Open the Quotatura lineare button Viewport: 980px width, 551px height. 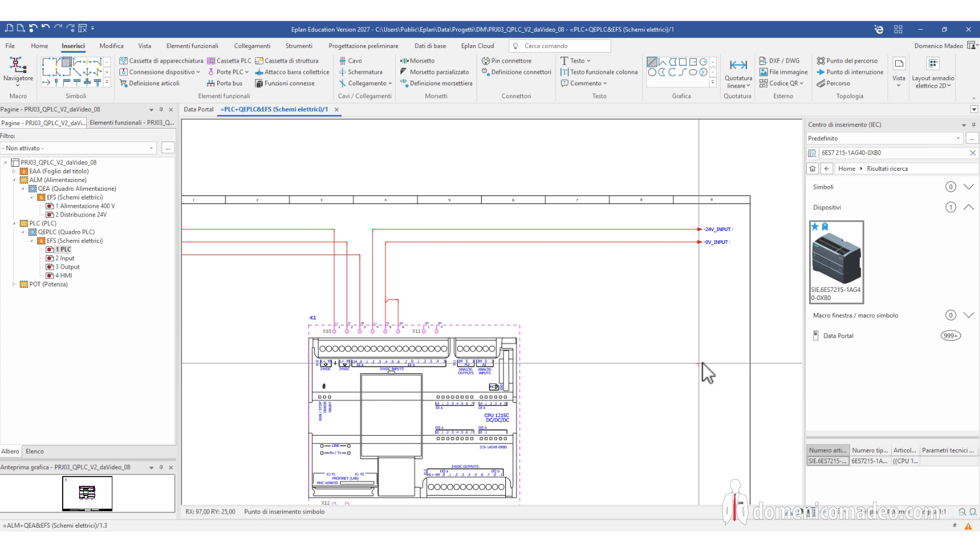(x=738, y=73)
